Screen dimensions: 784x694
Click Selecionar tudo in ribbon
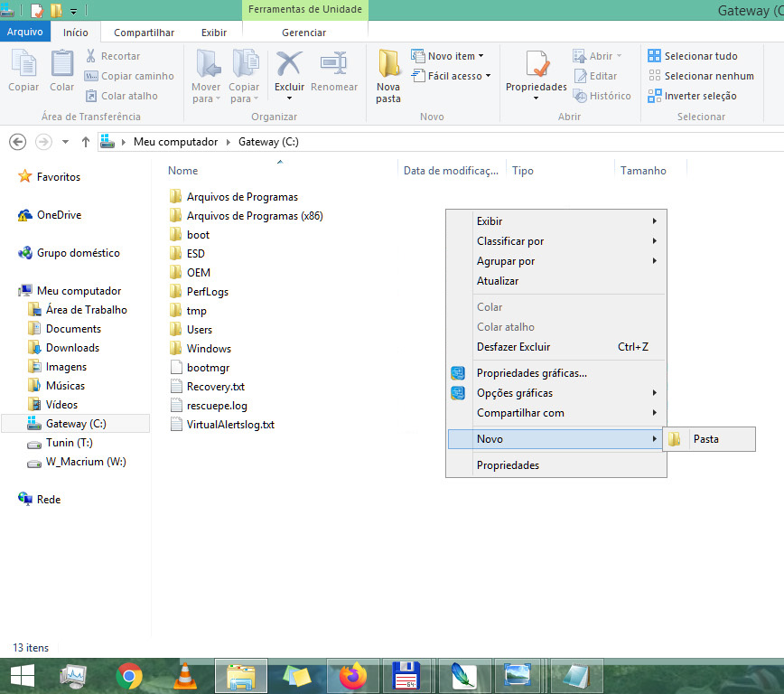[693, 56]
